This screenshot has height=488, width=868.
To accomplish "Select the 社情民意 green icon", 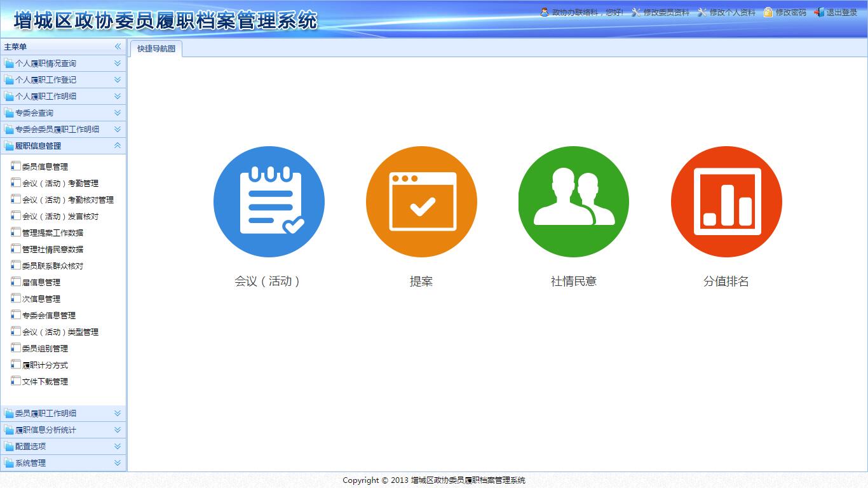I will [573, 201].
